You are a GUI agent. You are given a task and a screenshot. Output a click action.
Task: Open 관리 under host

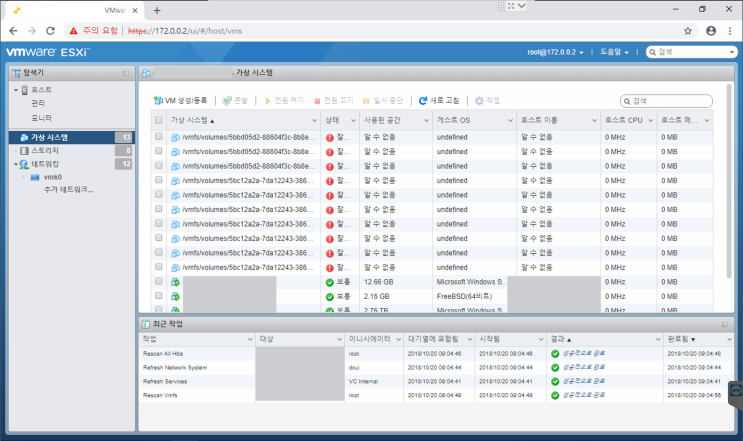tap(38, 103)
